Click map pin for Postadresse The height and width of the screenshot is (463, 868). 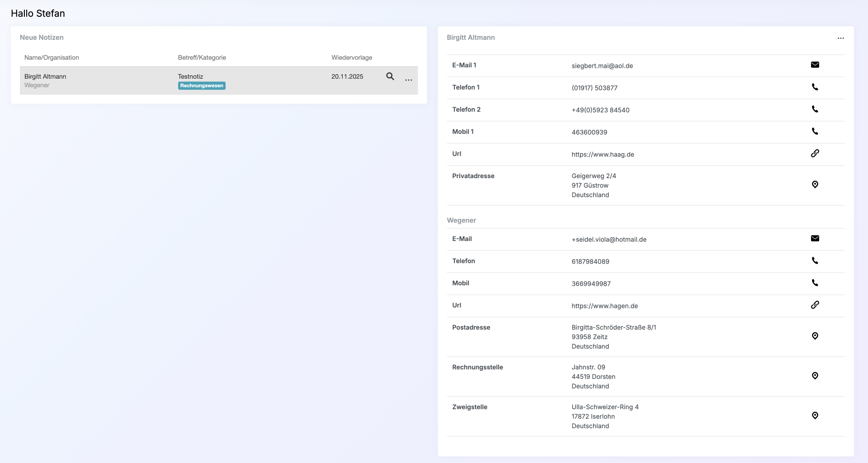point(815,336)
